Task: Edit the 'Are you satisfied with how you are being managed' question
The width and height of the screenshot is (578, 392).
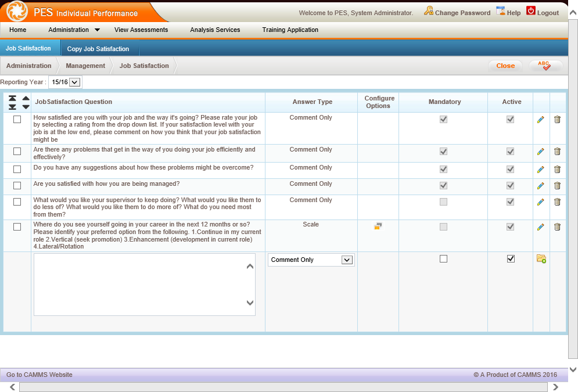Action: coord(540,186)
